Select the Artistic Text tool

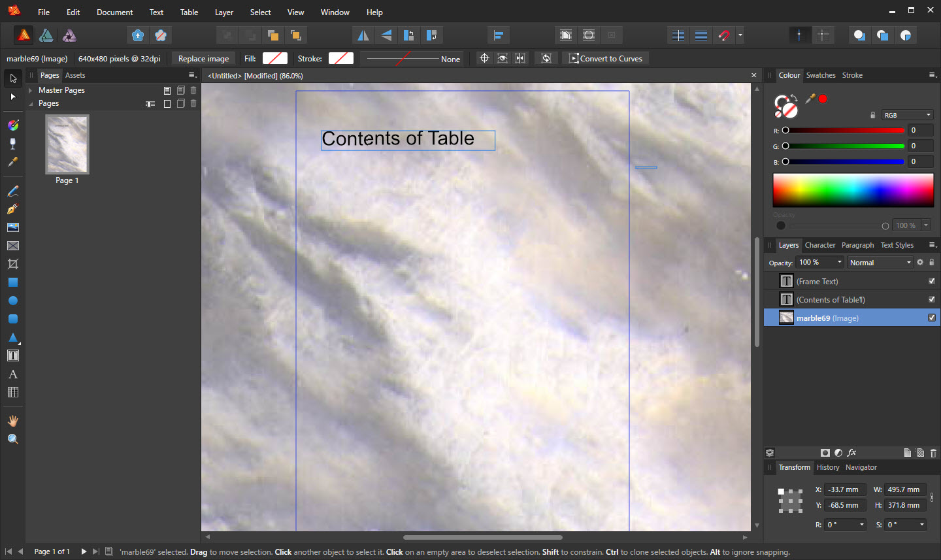(x=12, y=374)
